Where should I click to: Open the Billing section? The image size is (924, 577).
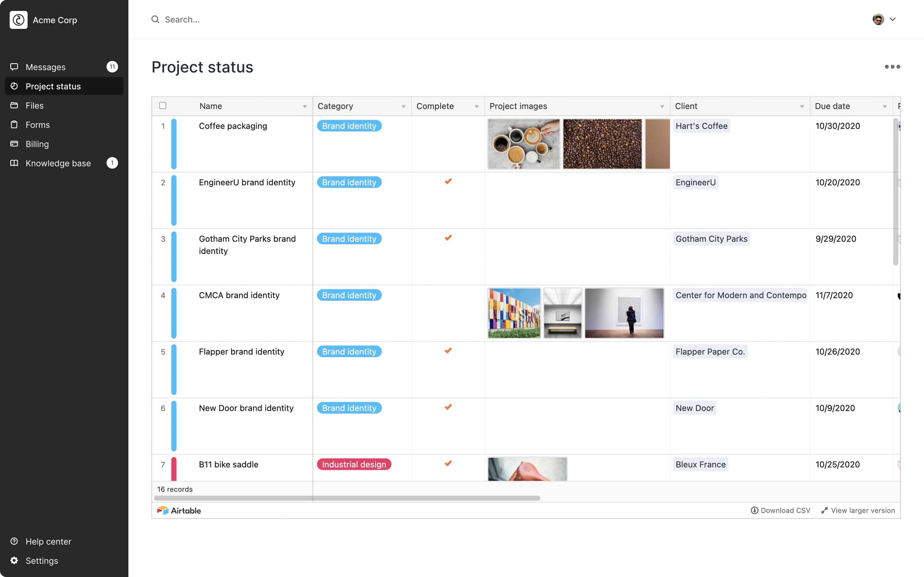pos(37,144)
